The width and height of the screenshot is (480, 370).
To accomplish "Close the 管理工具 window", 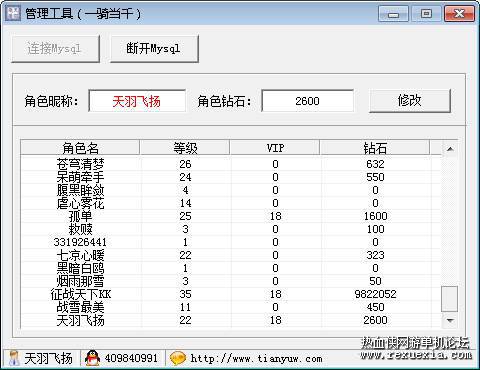I will tap(459, 14).
